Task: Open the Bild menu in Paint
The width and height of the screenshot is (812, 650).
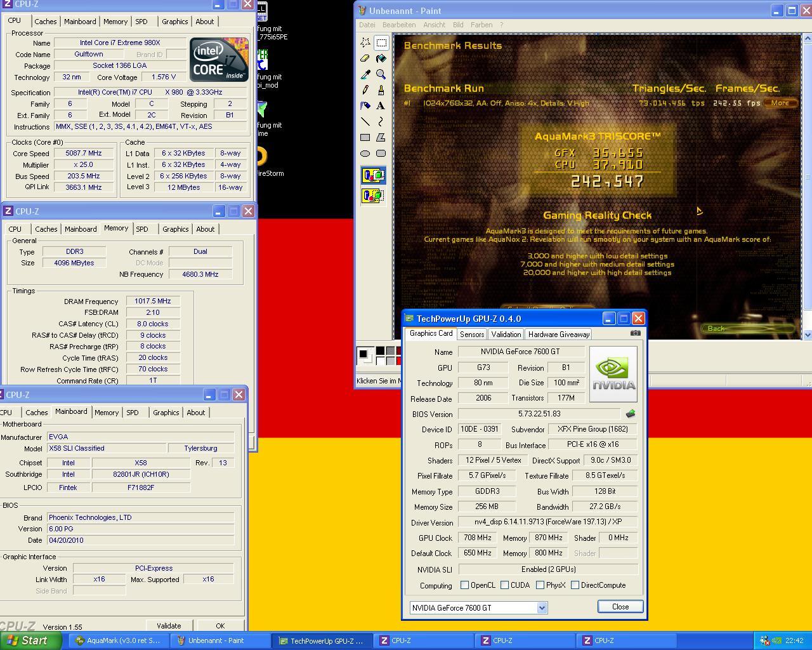Action: (458, 25)
